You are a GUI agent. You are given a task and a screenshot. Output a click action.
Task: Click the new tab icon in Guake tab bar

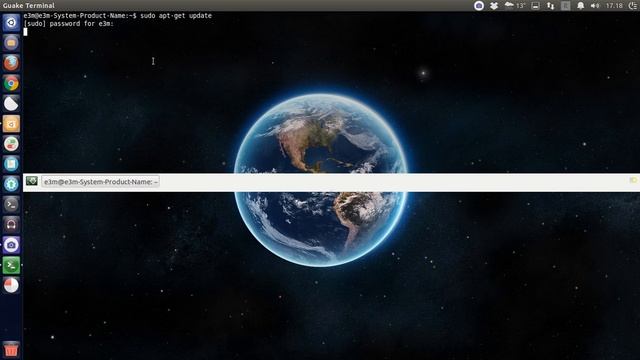click(x=31, y=181)
